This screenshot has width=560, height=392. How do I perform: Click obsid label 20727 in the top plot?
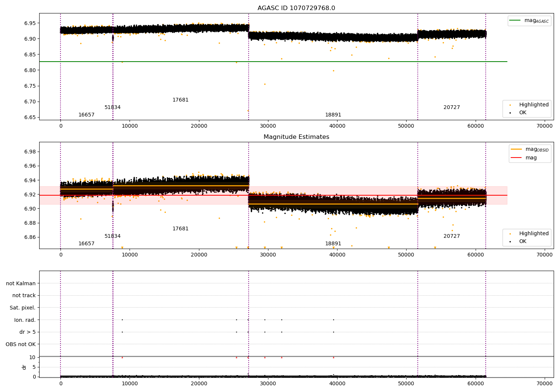pos(452,108)
